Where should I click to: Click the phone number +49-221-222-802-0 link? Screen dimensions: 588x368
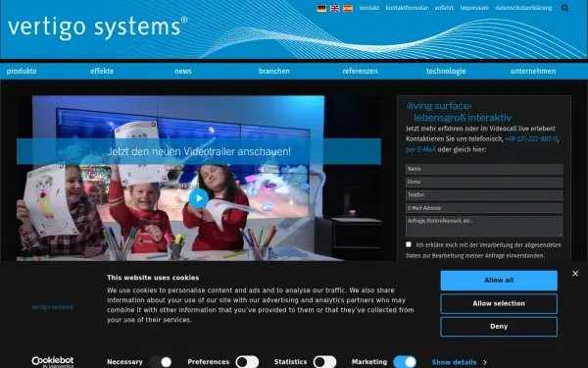[x=531, y=139]
